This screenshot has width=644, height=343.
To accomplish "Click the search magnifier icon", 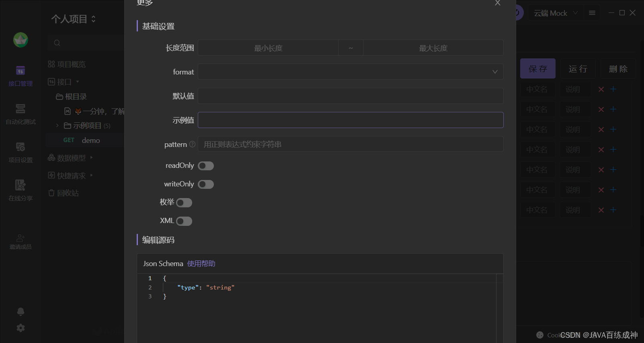I will click(57, 43).
